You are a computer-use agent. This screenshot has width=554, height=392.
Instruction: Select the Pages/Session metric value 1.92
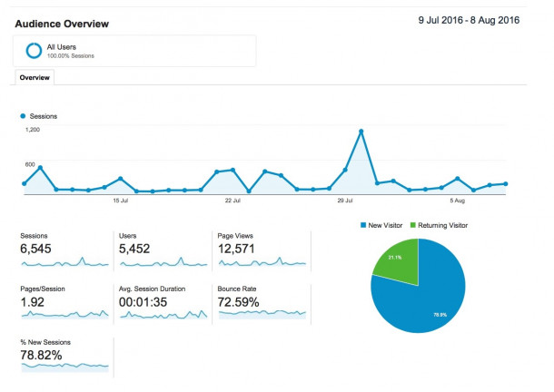pos(33,300)
